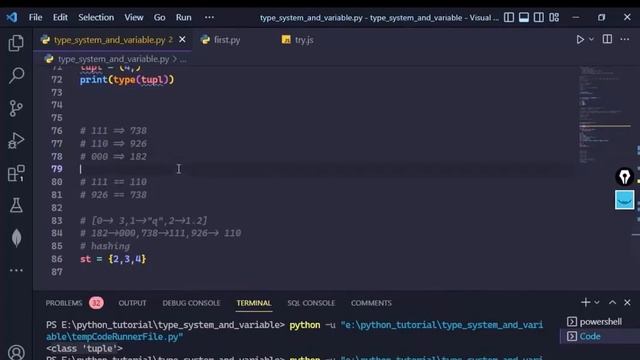Viewport: 640px width, 360px height.
Task: Open the Edit menu
Action: pos(60,18)
